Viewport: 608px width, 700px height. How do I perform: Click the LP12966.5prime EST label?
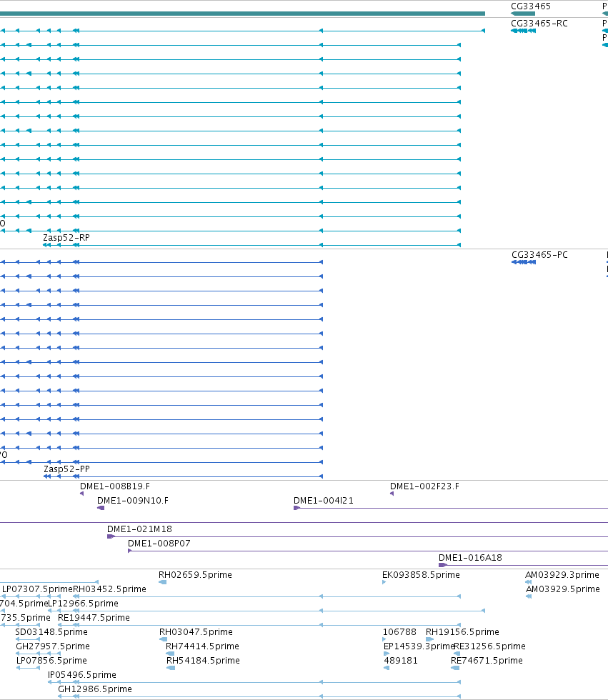pos(84,603)
